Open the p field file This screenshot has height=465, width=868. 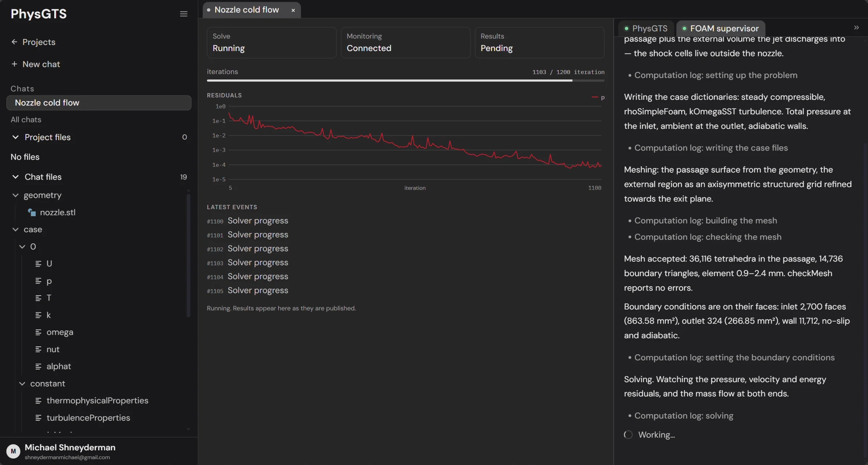click(x=49, y=281)
